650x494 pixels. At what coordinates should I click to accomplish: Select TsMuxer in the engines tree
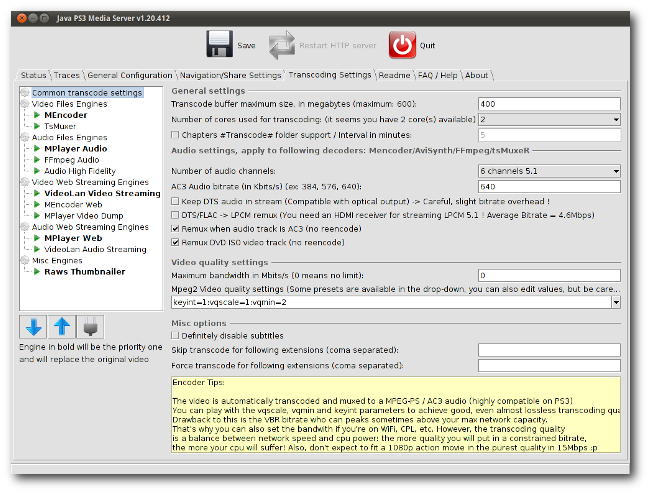60,126
